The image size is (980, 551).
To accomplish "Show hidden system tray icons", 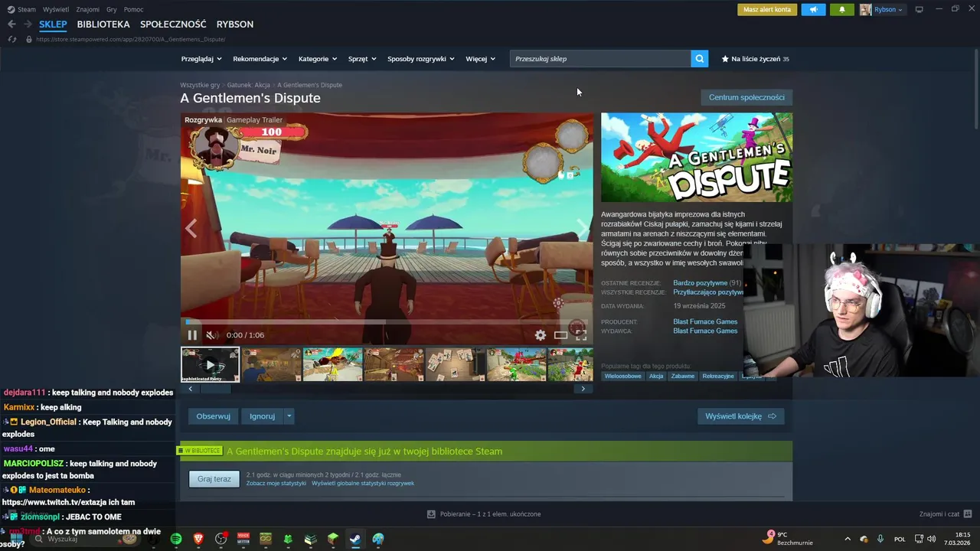I will (x=847, y=539).
